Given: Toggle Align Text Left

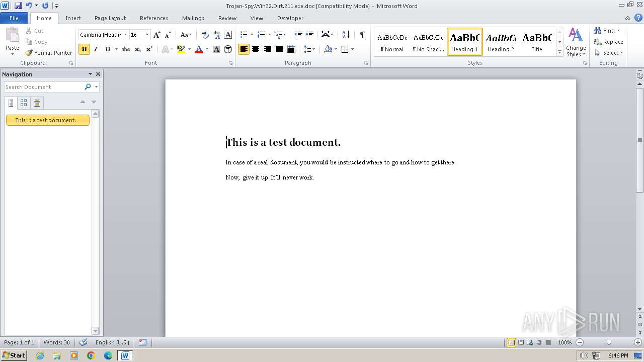Looking at the screenshot, I should pos(244,49).
